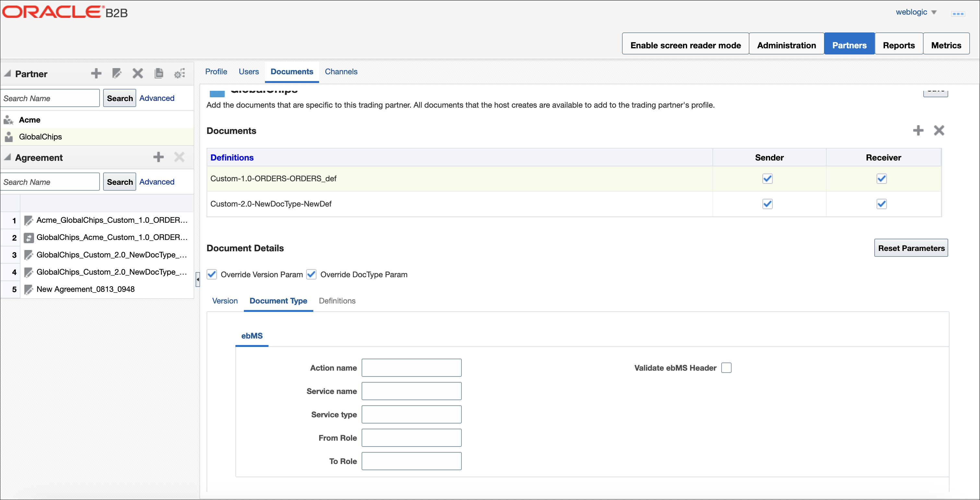Open the Version sub-tab

tap(225, 301)
